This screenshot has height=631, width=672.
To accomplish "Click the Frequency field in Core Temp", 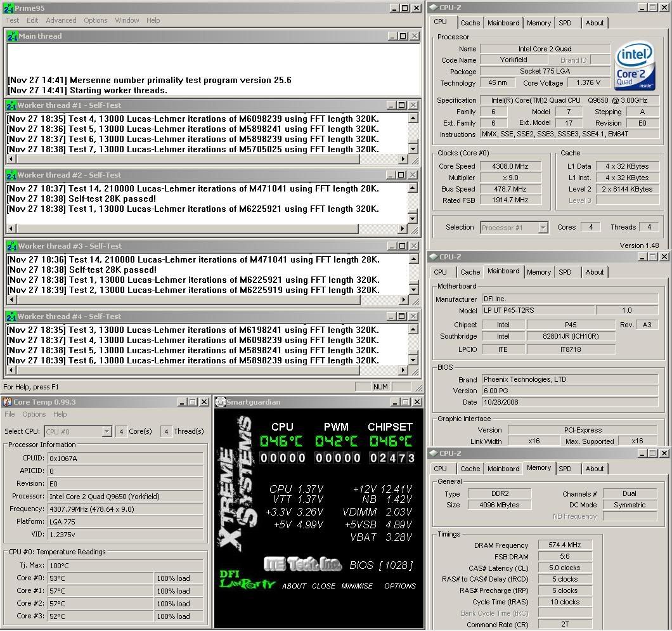I will tap(125, 509).
